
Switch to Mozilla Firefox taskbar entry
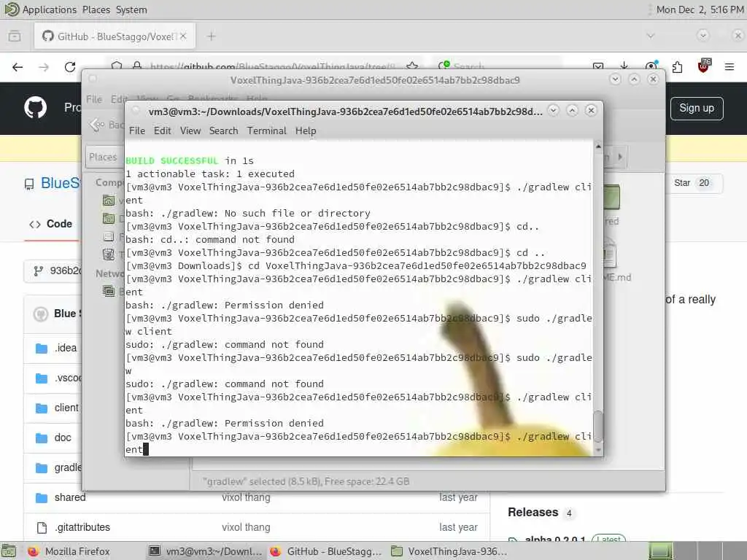(x=69, y=551)
